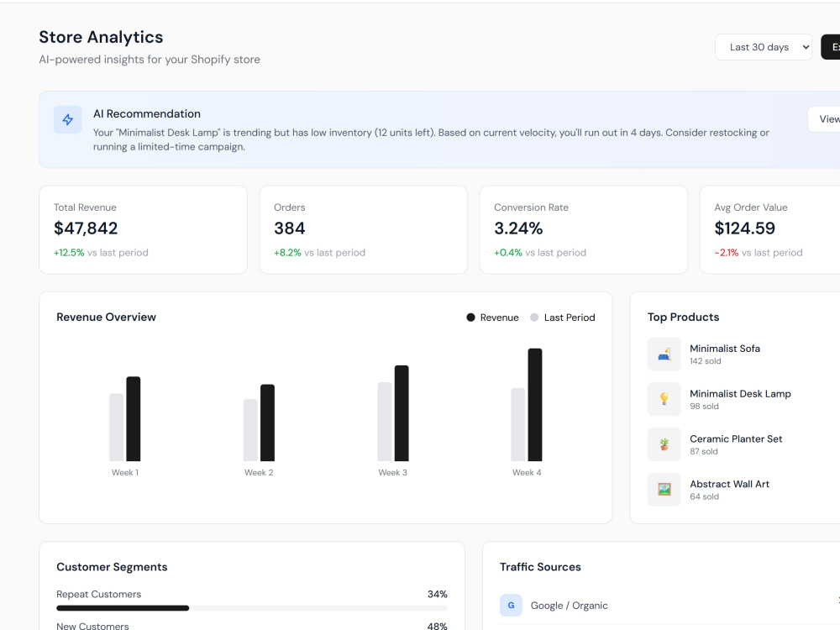Click the Minimalist Sofa product name
840x630 pixels.
(725, 349)
